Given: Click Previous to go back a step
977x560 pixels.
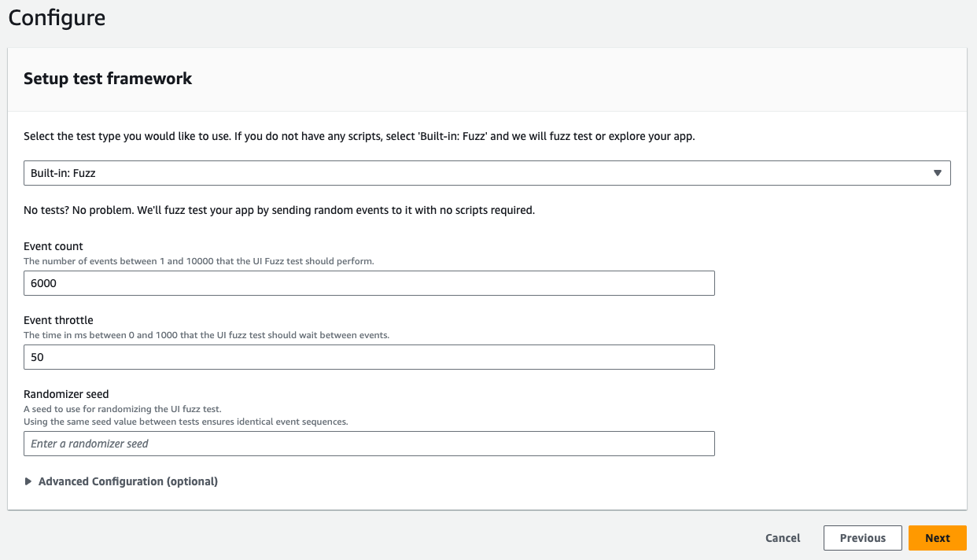Looking at the screenshot, I should pos(862,538).
